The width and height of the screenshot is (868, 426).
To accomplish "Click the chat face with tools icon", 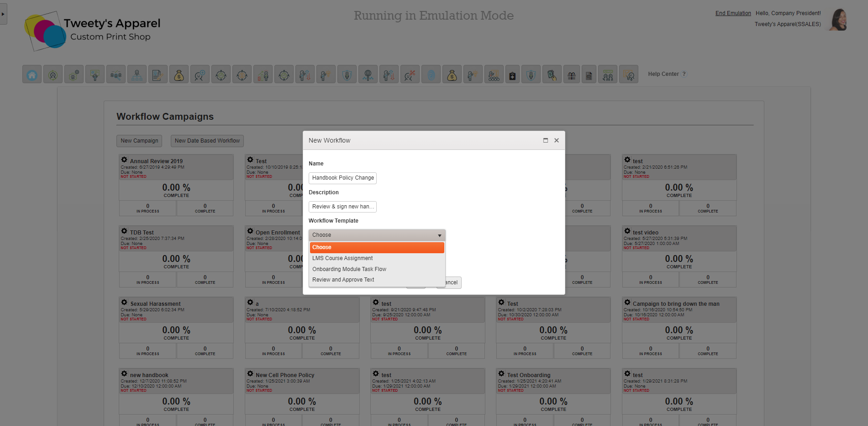I will tap(410, 74).
